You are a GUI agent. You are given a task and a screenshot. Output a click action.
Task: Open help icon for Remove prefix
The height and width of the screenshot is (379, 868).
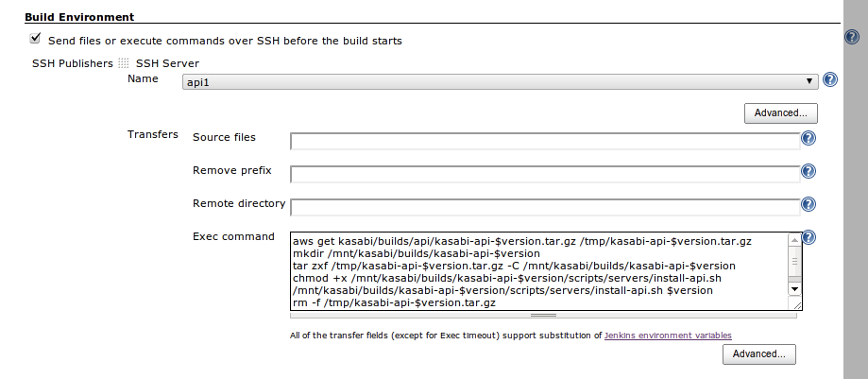point(808,171)
